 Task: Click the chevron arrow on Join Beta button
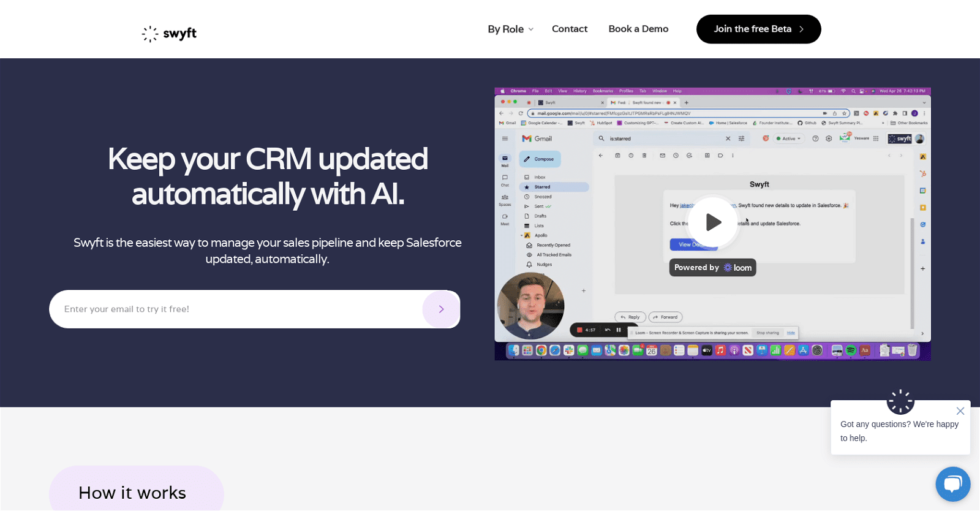pyautogui.click(x=801, y=29)
